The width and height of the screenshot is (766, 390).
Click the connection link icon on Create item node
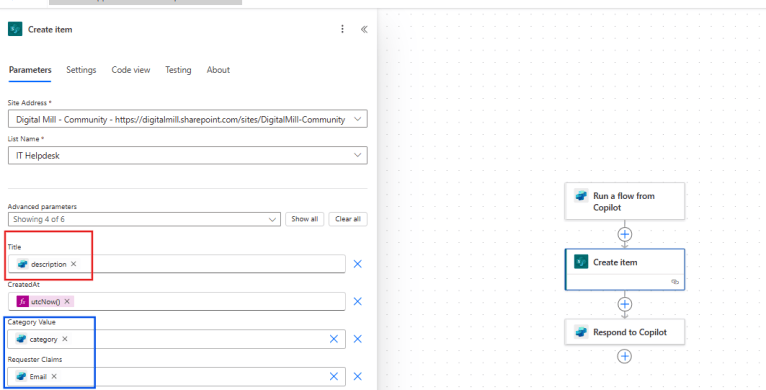[675, 282]
